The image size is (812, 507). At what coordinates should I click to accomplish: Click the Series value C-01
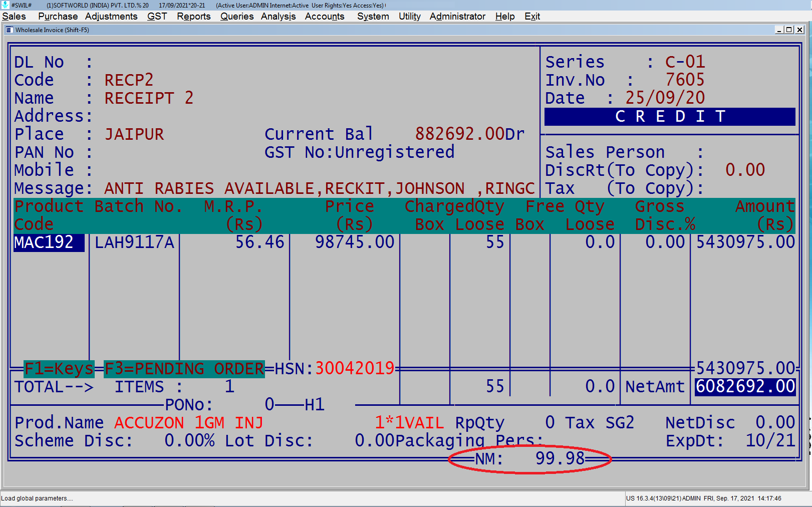[x=685, y=62]
